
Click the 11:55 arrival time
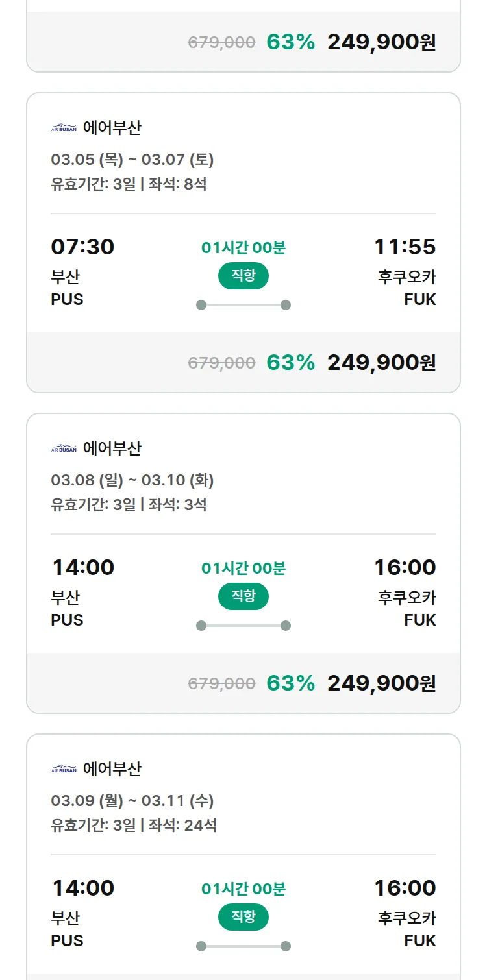point(405,247)
